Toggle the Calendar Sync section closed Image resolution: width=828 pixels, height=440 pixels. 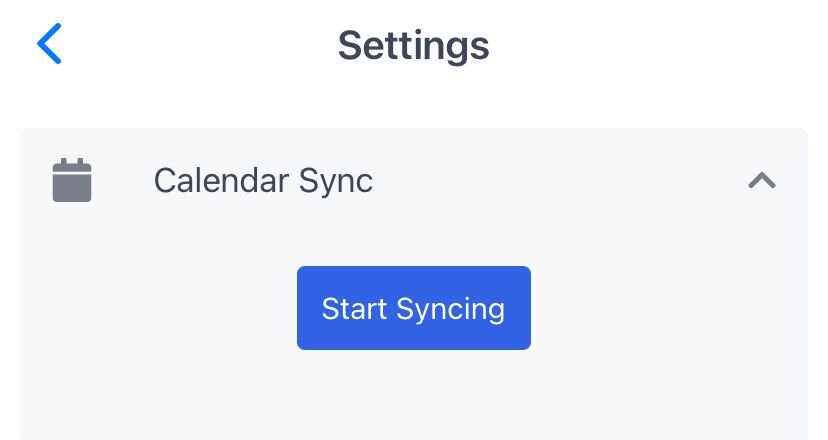761,181
